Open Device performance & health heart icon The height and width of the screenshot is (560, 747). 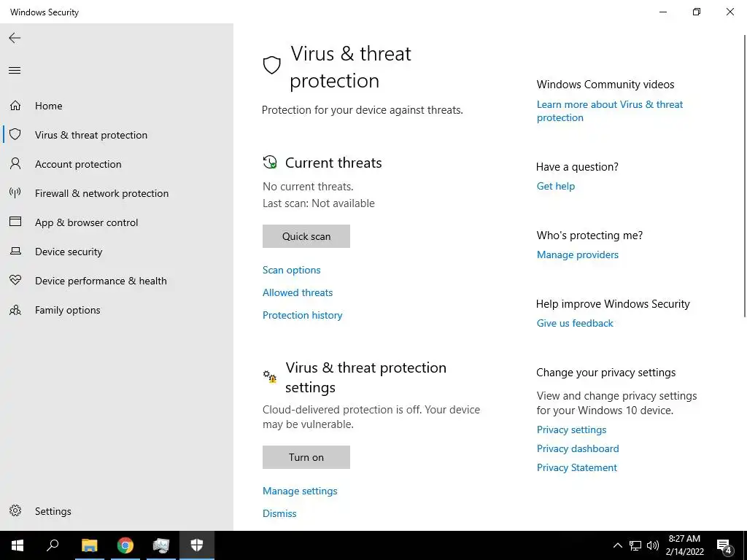(x=15, y=280)
